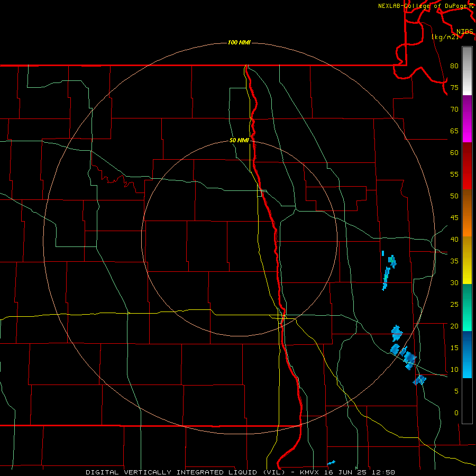This screenshot has width=476, height=476.
Task: Click the legend value 75
Action: (x=454, y=87)
